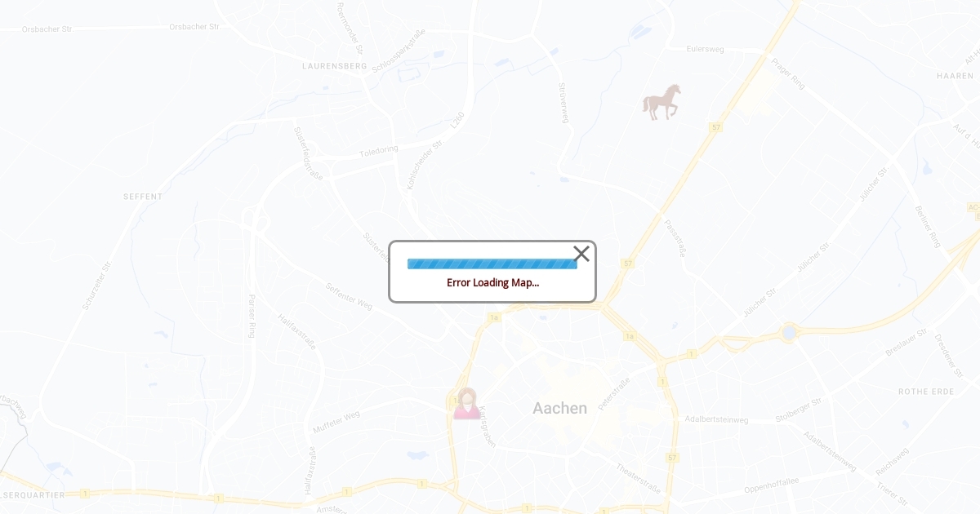Click the Seffenter Weg street label

[x=349, y=297]
